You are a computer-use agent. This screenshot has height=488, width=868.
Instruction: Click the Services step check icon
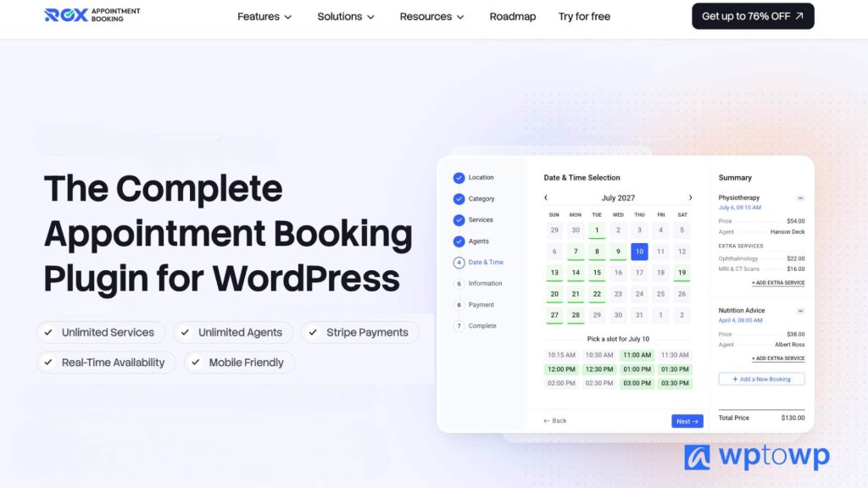(459, 220)
